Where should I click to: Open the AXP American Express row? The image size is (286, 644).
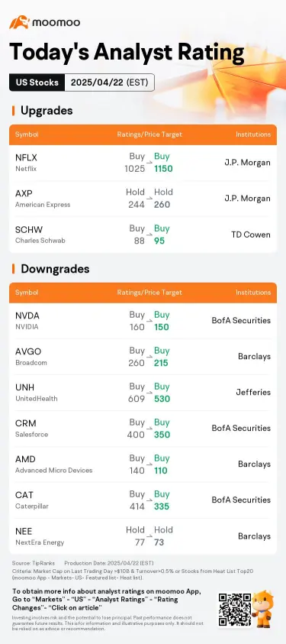tap(143, 199)
